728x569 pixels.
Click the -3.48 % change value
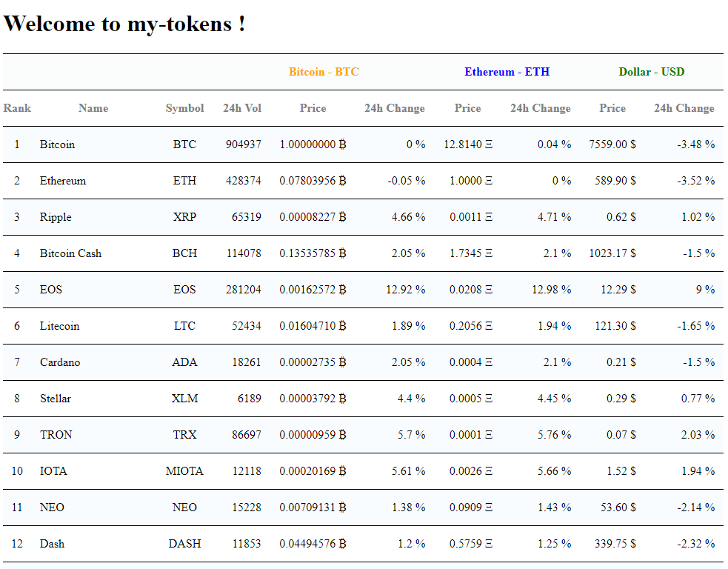696,144
